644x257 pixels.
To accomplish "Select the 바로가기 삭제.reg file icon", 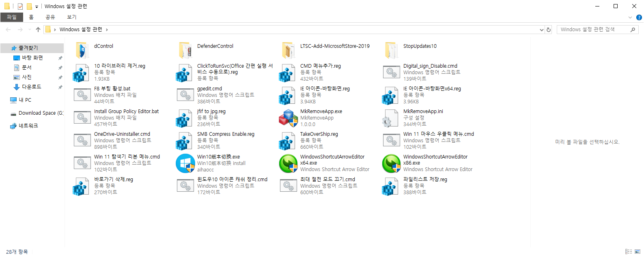I will click(81, 186).
